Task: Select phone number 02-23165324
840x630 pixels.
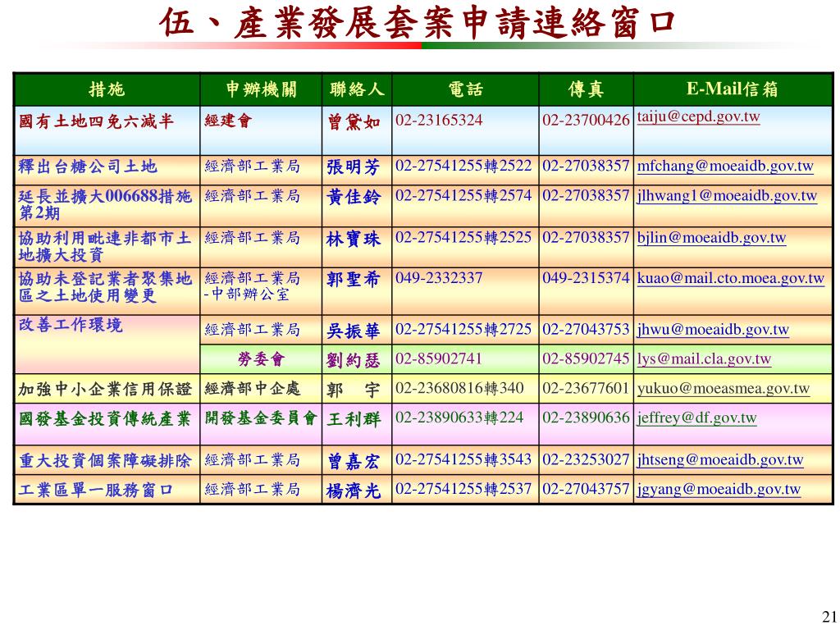Action: [x=439, y=120]
